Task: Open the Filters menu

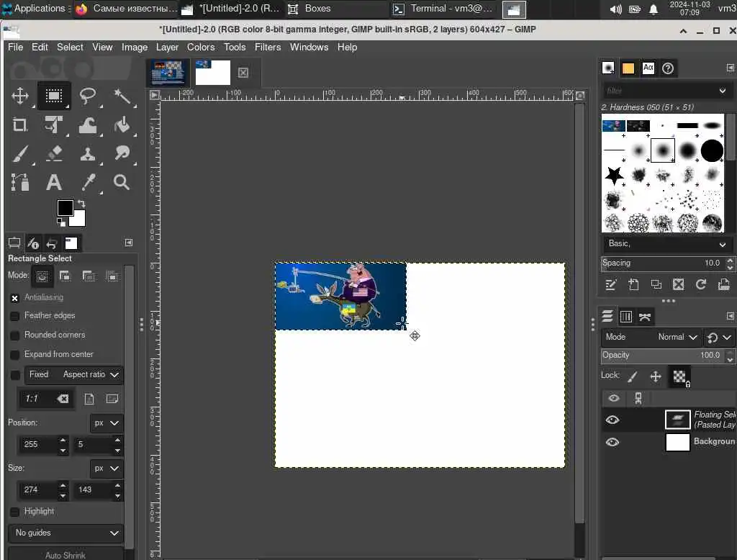Action: [x=268, y=47]
